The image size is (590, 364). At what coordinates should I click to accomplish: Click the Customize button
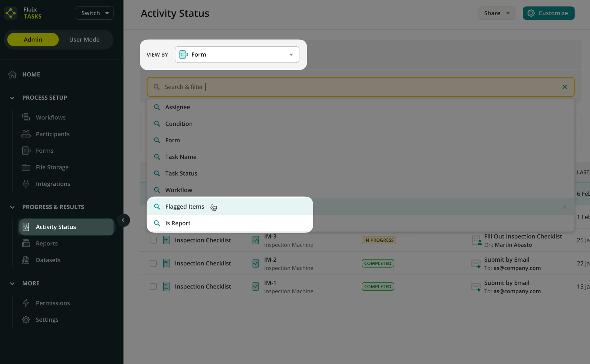[x=548, y=13]
